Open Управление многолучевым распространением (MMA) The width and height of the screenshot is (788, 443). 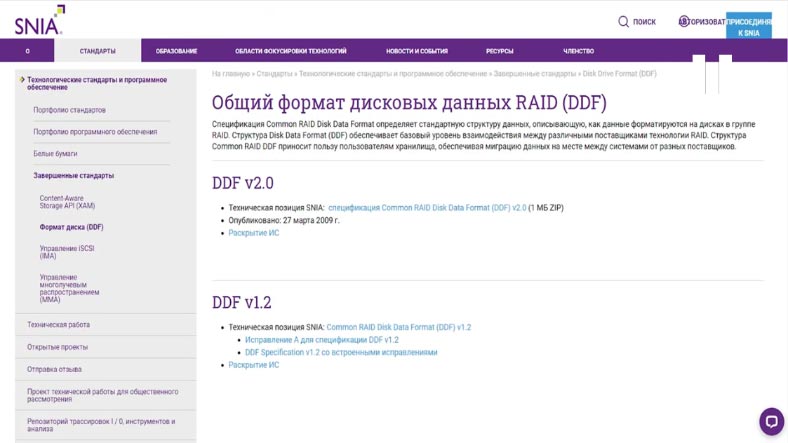coord(69,288)
